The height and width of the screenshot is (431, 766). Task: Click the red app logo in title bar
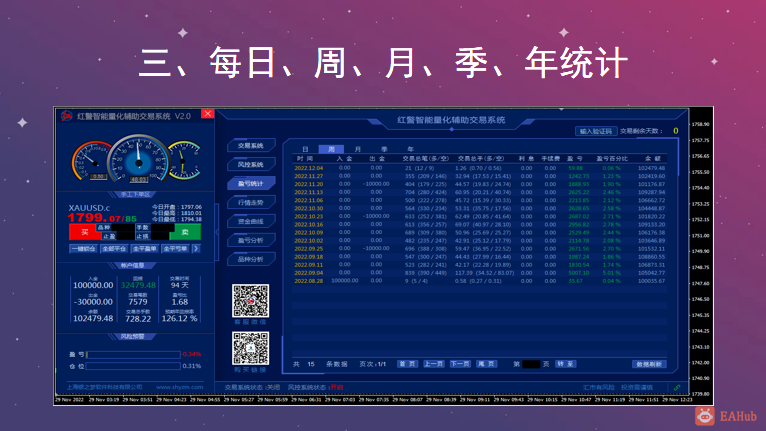coord(66,116)
